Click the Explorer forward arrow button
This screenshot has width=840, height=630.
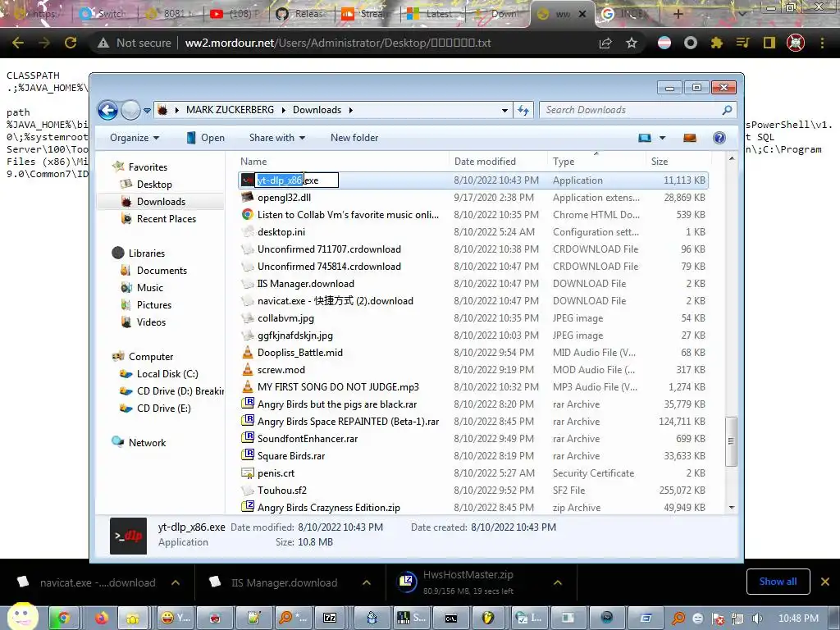pyautogui.click(x=130, y=111)
